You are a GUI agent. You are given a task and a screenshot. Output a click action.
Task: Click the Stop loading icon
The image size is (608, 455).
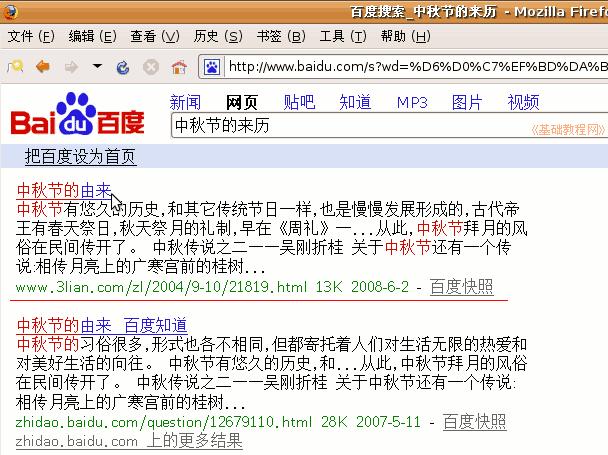pos(151,67)
